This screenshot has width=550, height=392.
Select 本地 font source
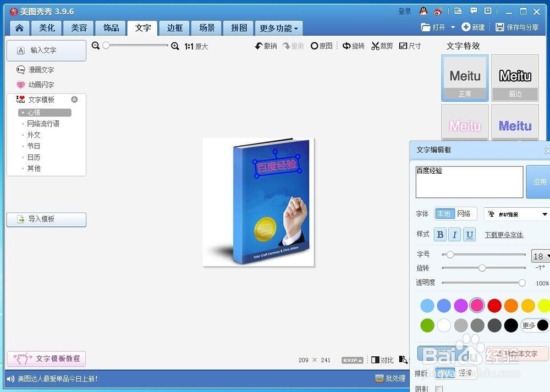(444, 213)
